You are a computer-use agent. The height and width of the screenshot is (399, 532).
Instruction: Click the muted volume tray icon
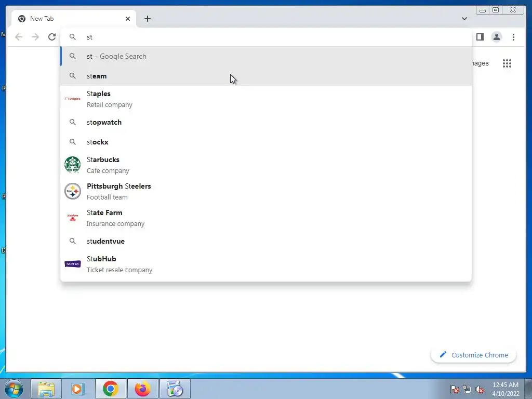point(480,389)
